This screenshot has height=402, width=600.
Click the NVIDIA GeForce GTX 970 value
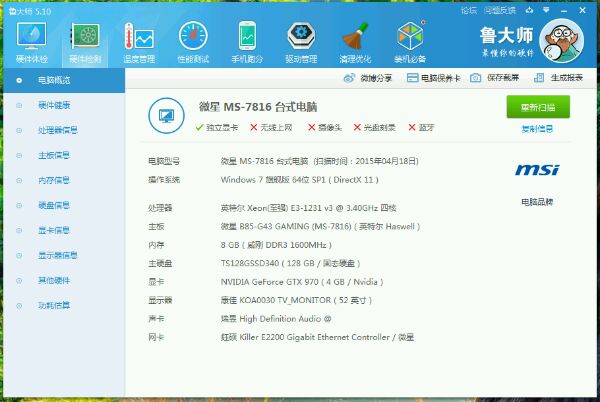pos(302,282)
